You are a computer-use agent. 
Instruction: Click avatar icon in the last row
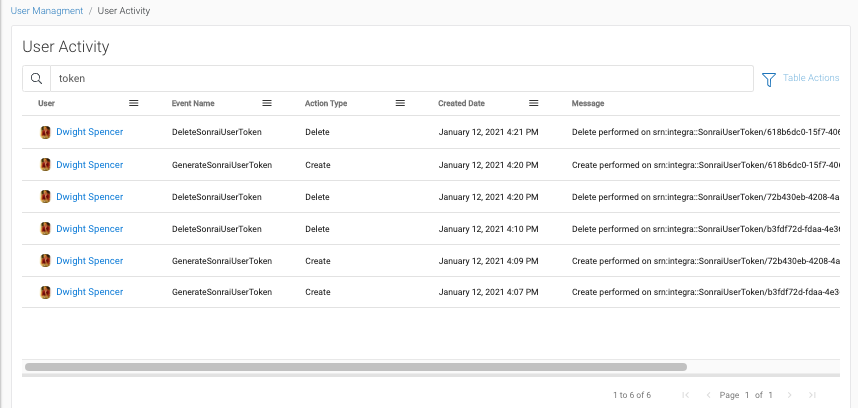pos(45,292)
